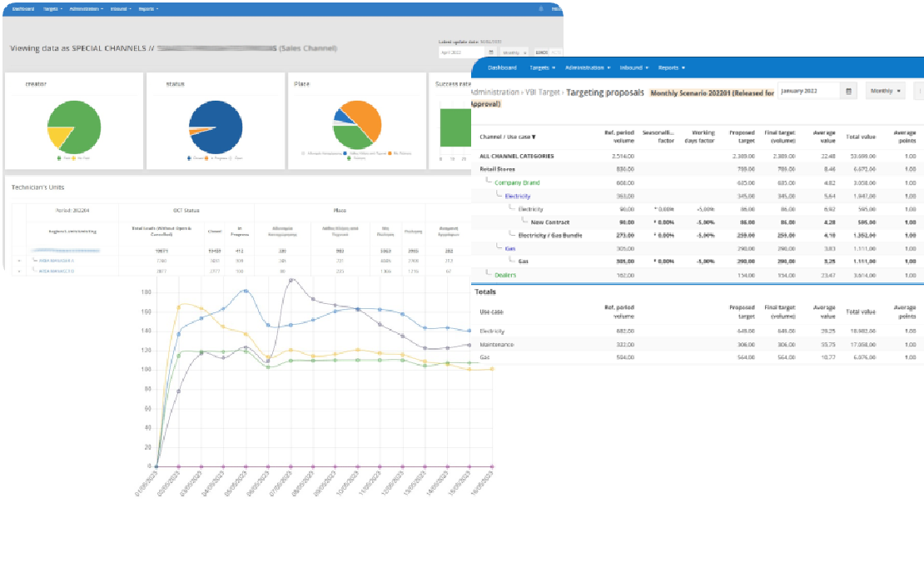Image resolution: width=924 pixels, height=563 pixels.
Task: Open Administration menu in Targeting proposals window
Action: coord(588,67)
